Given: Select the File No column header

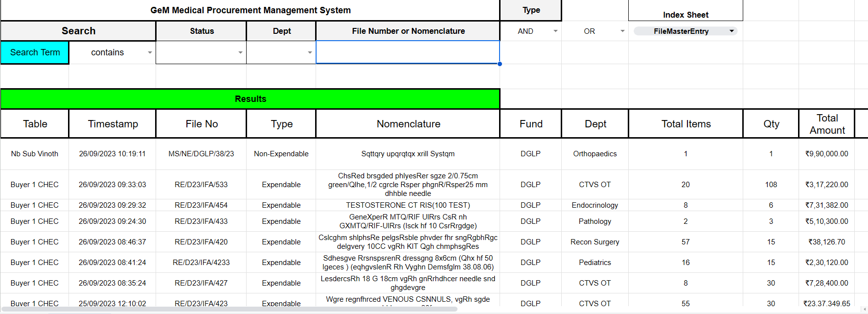Looking at the screenshot, I should click(201, 124).
